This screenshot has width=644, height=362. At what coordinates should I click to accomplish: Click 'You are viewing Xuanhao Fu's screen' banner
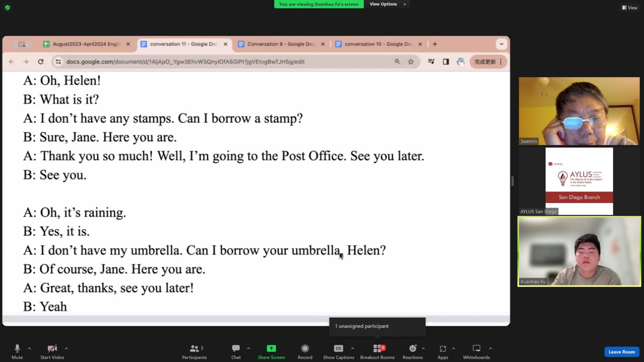319,4
